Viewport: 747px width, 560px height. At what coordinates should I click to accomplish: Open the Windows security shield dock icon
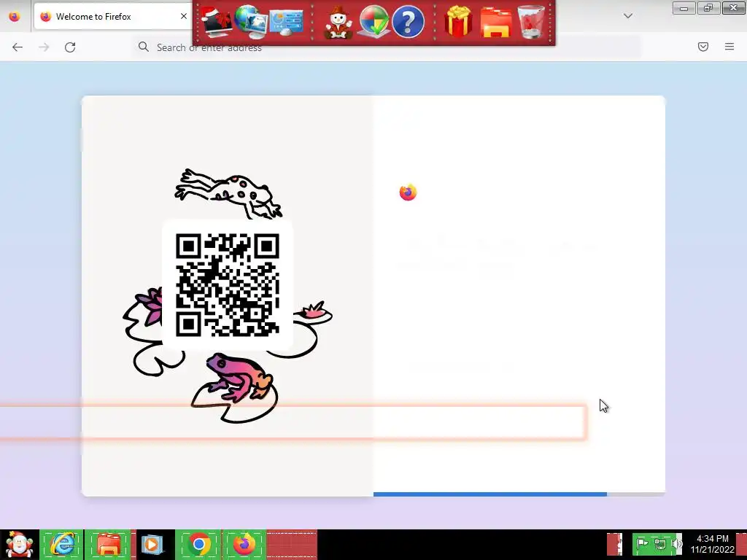tap(373, 22)
